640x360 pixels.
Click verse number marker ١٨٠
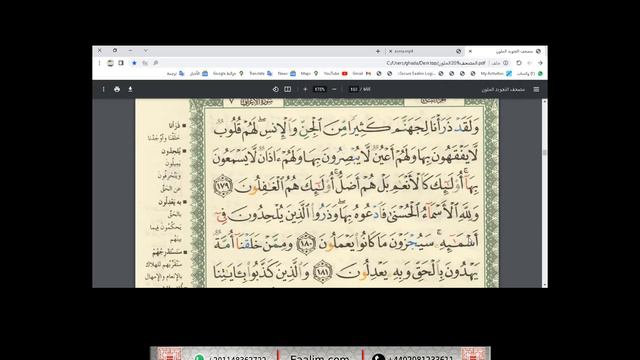click(306, 244)
